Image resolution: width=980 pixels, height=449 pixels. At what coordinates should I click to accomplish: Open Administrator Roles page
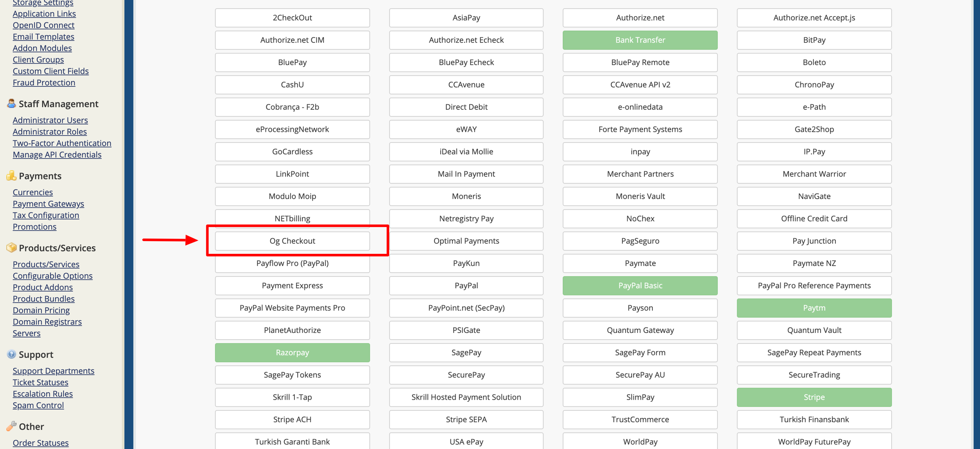(50, 132)
